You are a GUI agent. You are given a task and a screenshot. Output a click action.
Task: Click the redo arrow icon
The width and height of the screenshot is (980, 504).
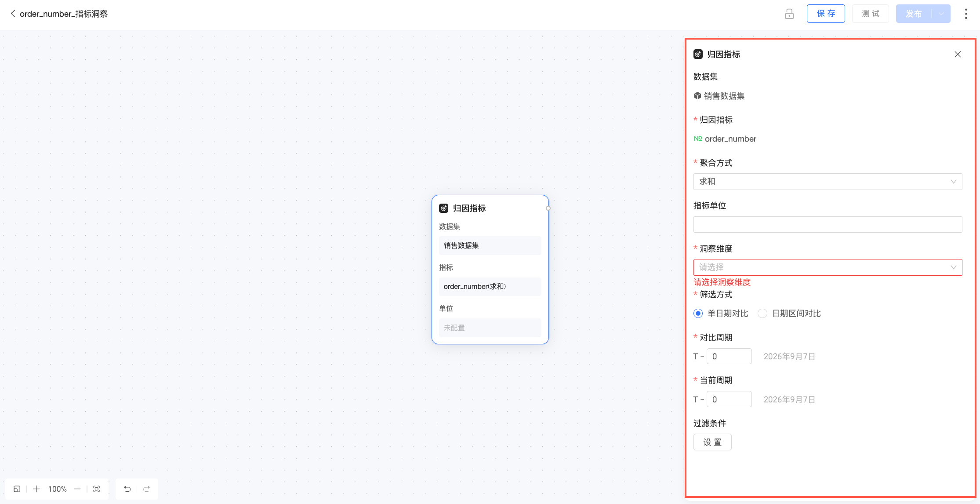[x=147, y=489]
